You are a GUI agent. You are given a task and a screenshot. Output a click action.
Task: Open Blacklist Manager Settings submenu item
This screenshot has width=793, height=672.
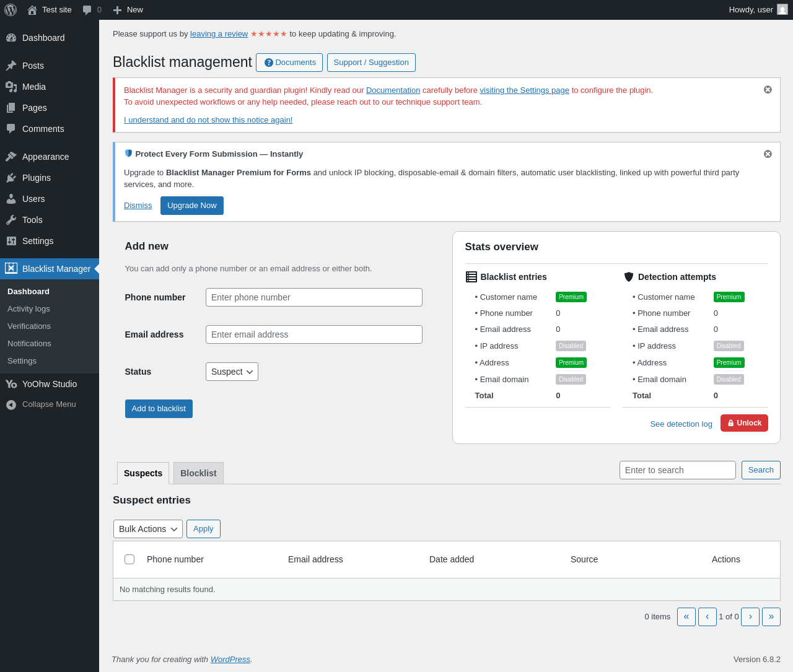pos(22,360)
